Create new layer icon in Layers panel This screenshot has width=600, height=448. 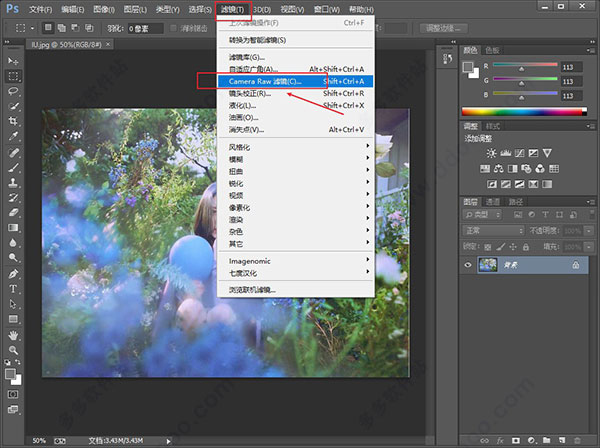point(562,440)
